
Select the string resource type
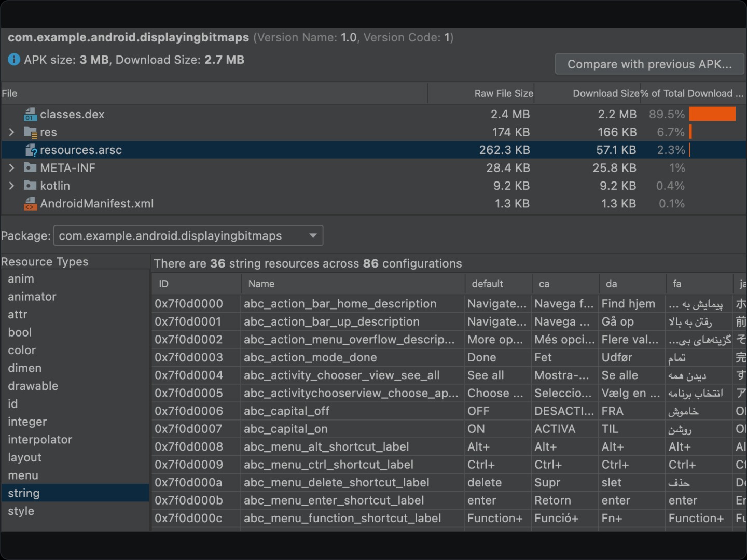(x=75, y=493)
